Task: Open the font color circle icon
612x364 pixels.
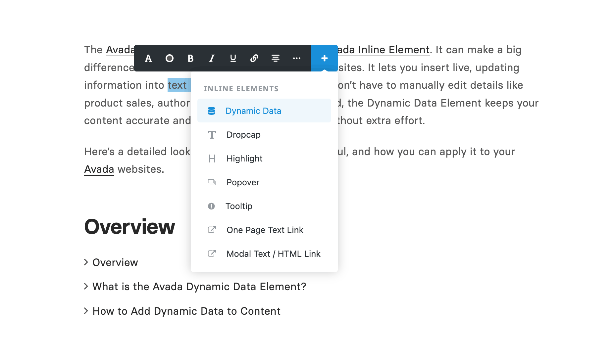Action: pyautogui.click(x=170, y=59)
